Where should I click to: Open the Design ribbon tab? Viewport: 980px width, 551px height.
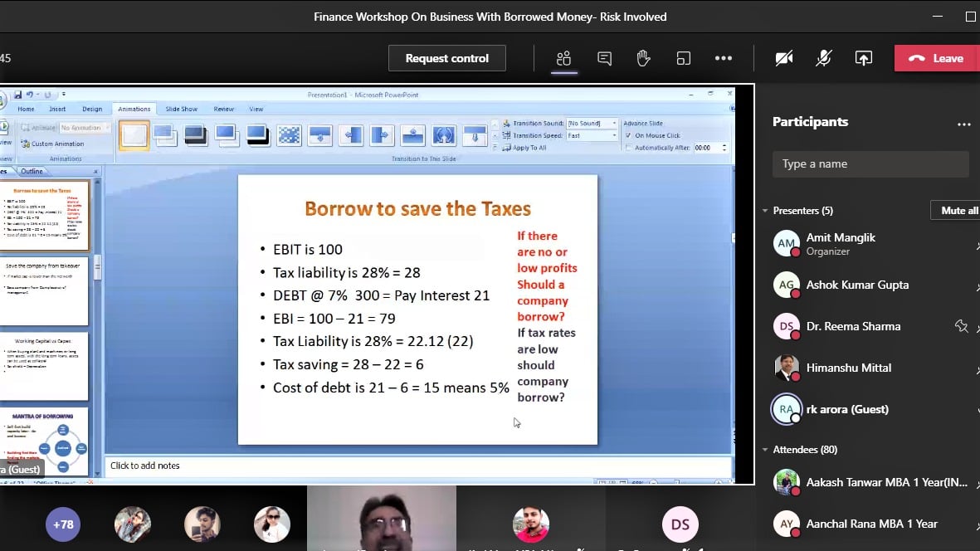coord(92,109)
